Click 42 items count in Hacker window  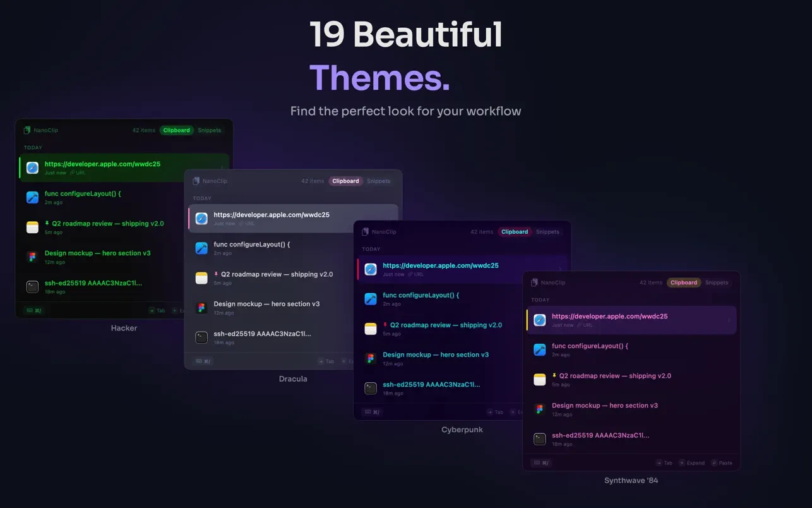tap(144, 130)
